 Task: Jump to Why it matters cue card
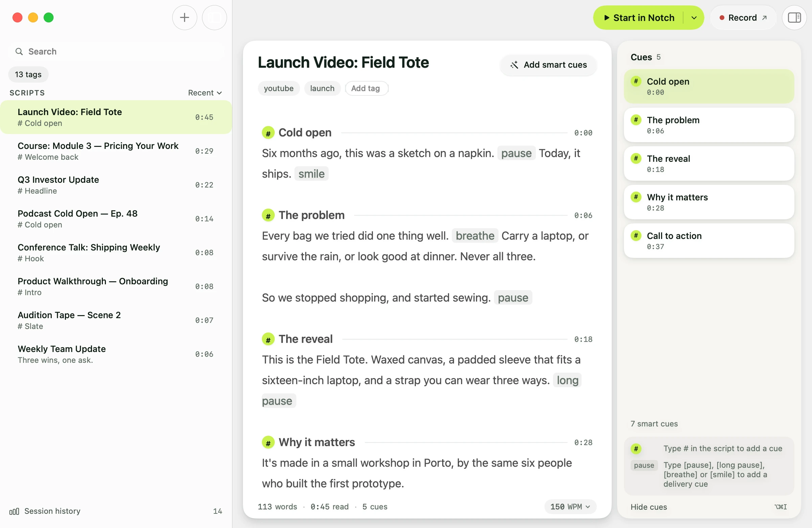[708, 202]
